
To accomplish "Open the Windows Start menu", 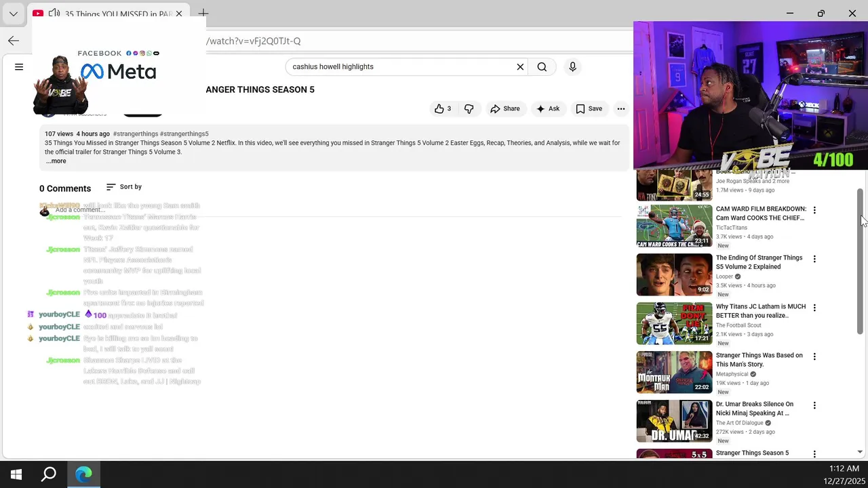I will pyautogui.click(x=16, y=474).
